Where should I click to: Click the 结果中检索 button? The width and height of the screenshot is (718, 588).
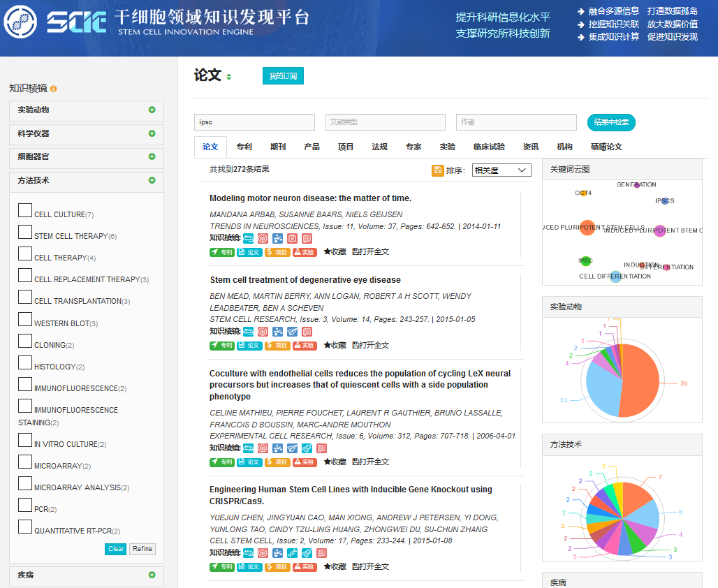click(611, 122)
